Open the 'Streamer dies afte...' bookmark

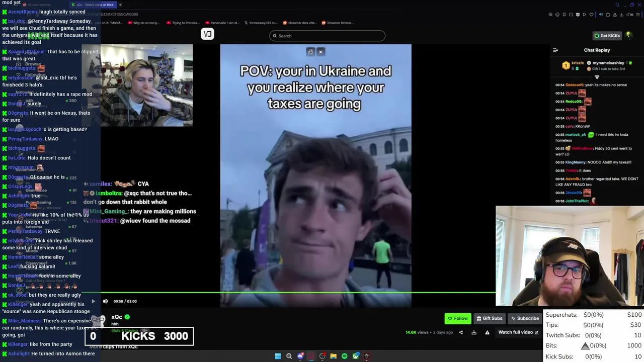click(x=299, y=23)
